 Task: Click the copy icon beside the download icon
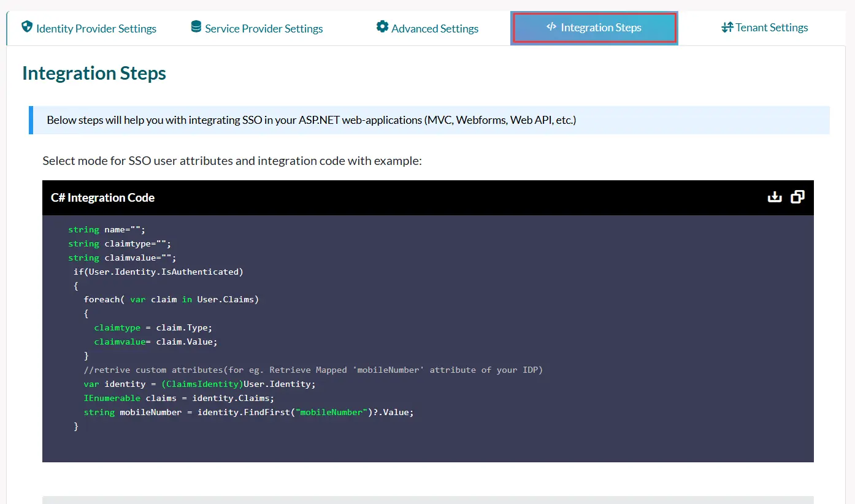click(x=797, y=197)
